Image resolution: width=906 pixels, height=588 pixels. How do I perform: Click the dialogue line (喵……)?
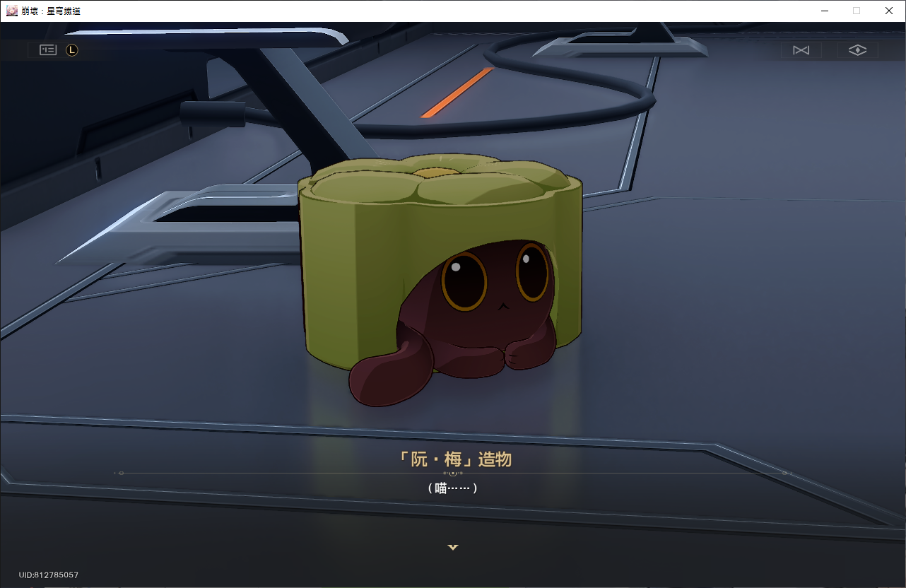453,488
